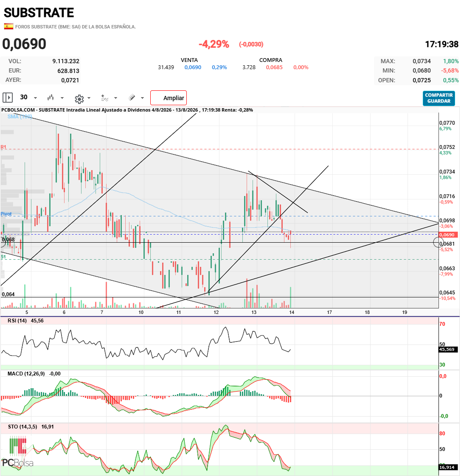Click the 0,0770 price axis label
The width and height of the screenshot is (461, 476).
447,123
